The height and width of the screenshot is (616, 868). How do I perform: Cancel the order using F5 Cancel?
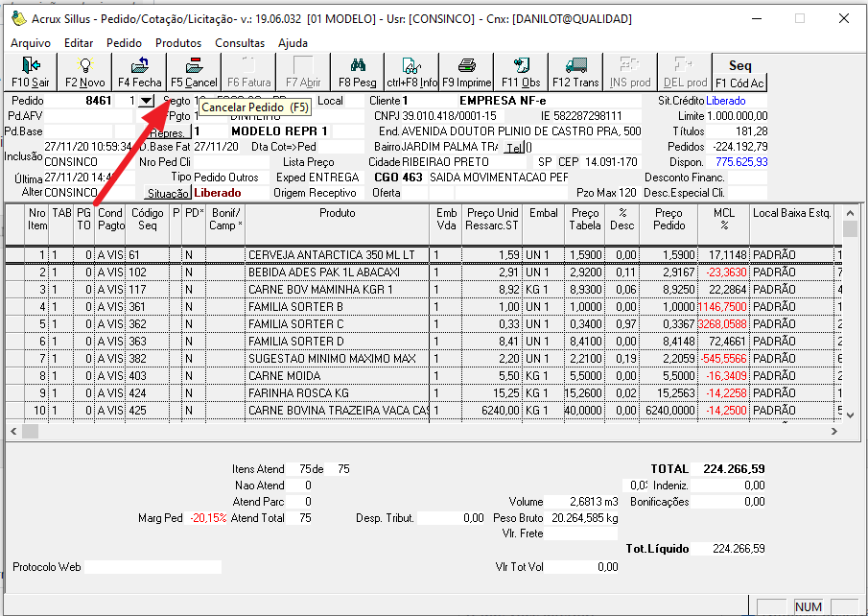pyautogui.click(x=194, y=72)
